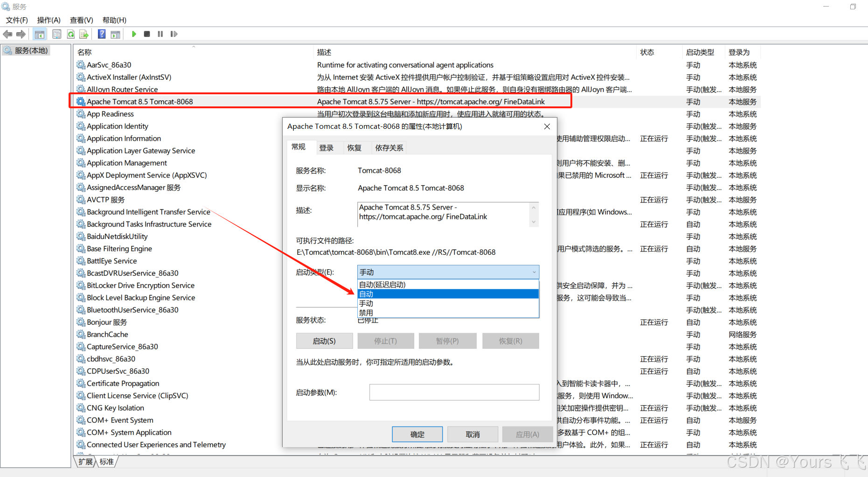868x477 pixels.
Task: Click the gear icon beside BranchCache
Action: pos(81,334)
